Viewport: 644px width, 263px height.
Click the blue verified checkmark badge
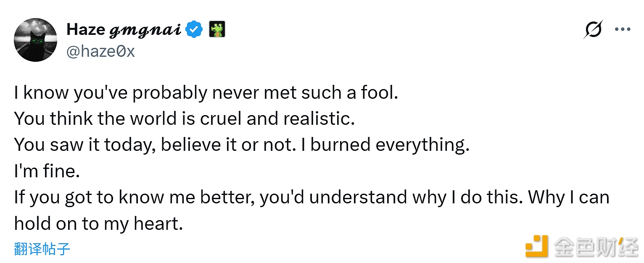pyautogui.click(x=194, y=30)
